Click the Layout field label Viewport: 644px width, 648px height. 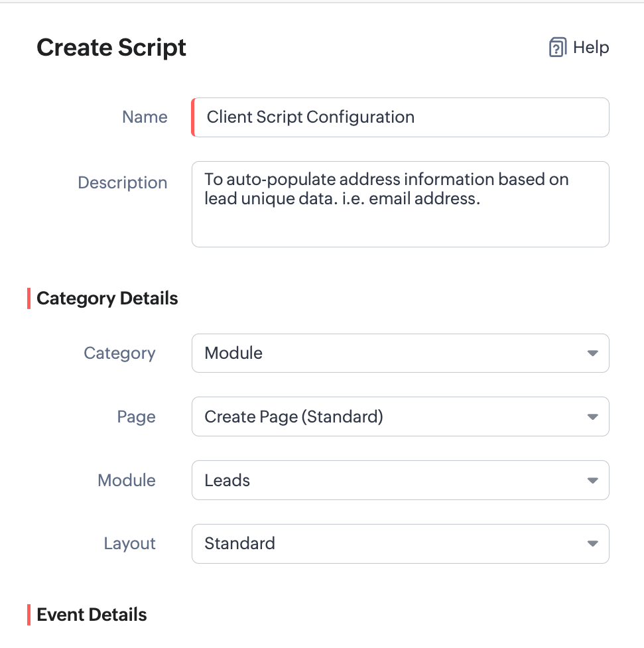coord(130,544)
